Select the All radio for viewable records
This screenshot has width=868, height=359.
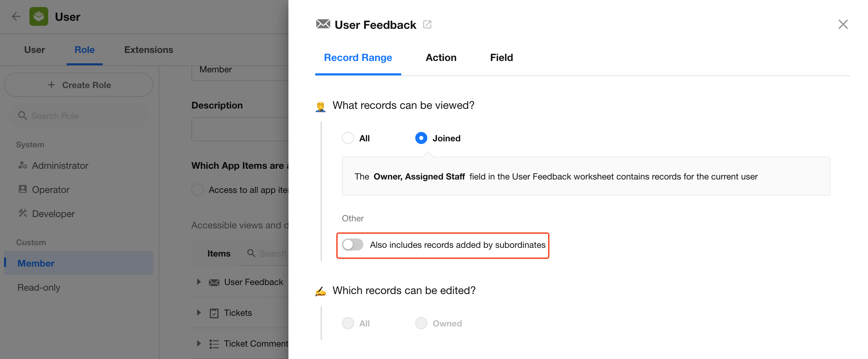[348, 138]
